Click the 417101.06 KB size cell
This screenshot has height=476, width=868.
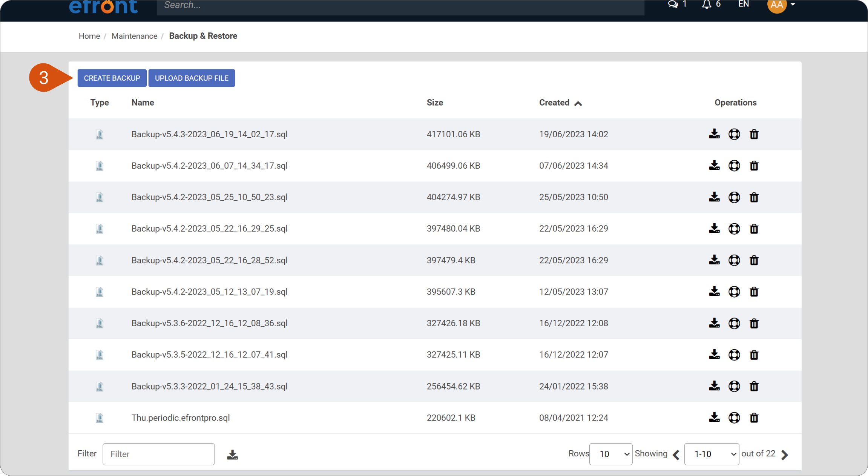tap(453, 134)
